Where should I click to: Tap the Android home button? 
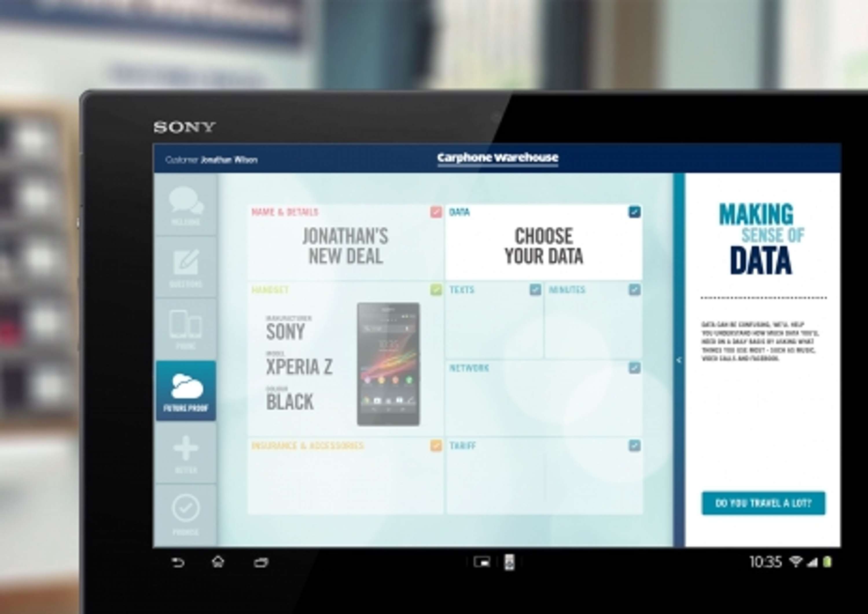[218, 562]
